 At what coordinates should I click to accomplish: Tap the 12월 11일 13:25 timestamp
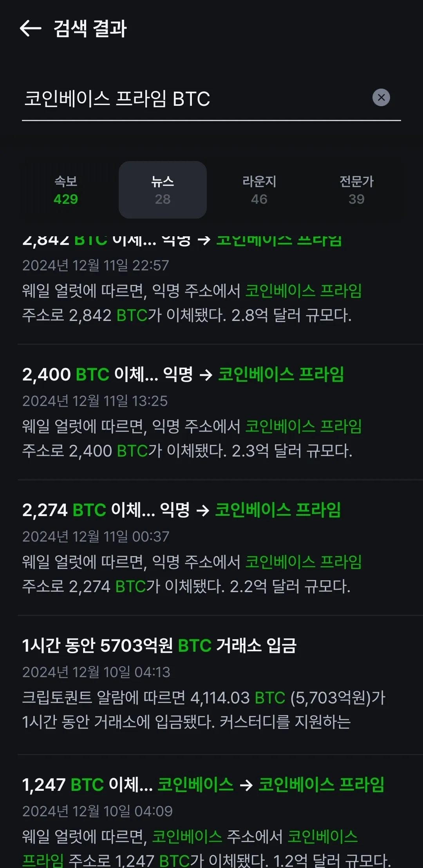(95, 401)
